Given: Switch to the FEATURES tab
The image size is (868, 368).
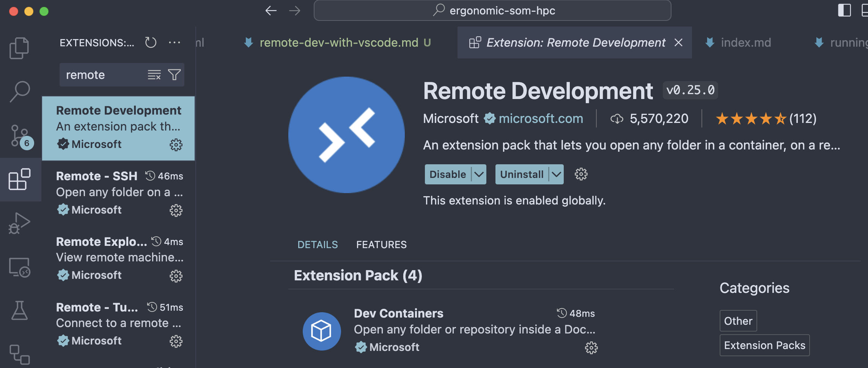Looking at the screenshot, I should coord(381,245).
